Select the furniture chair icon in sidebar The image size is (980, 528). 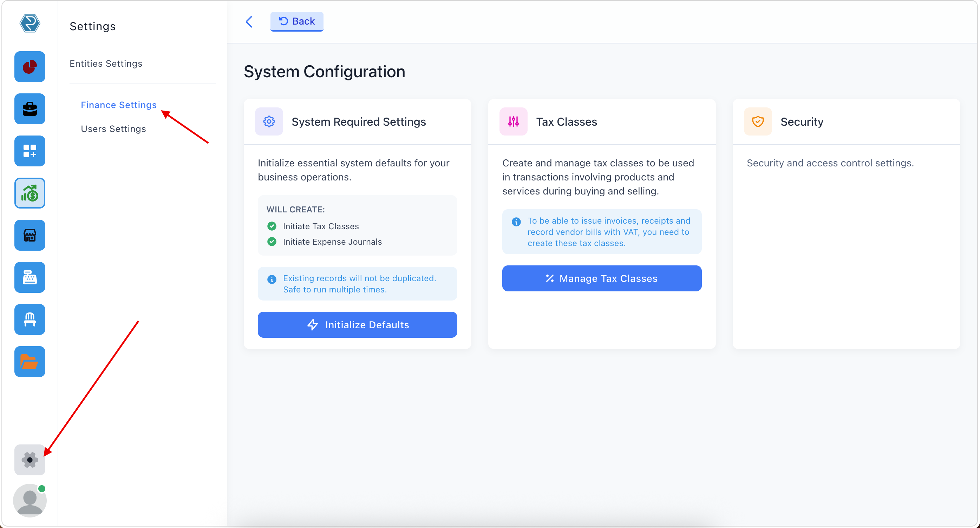click(x=30, y=319)
